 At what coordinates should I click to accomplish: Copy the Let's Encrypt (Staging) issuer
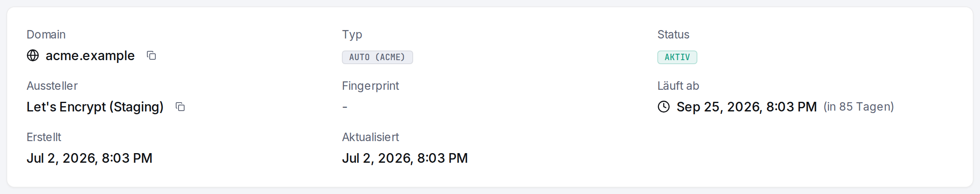coord(180,107)
